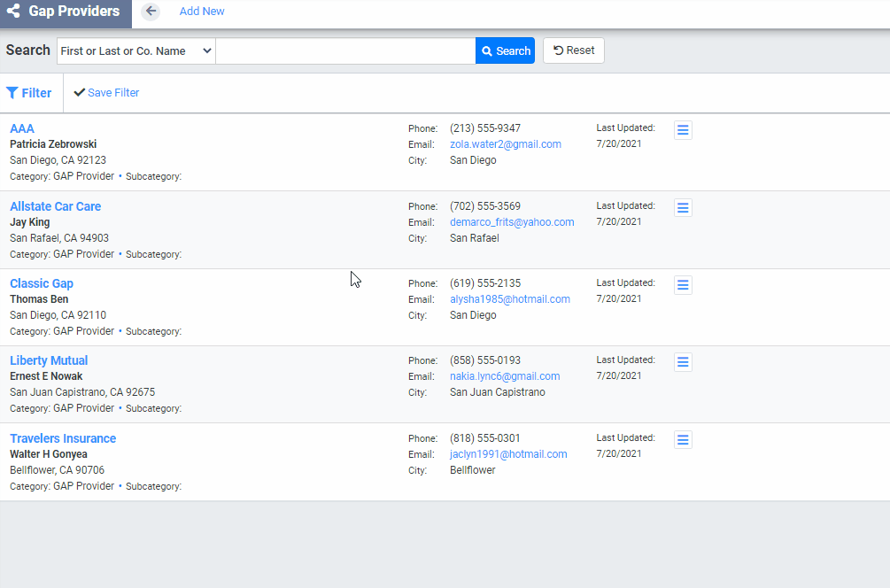890x588 pixels.
Task: Open the hamburger menu for Classic Gap
Action: (683, 285)
